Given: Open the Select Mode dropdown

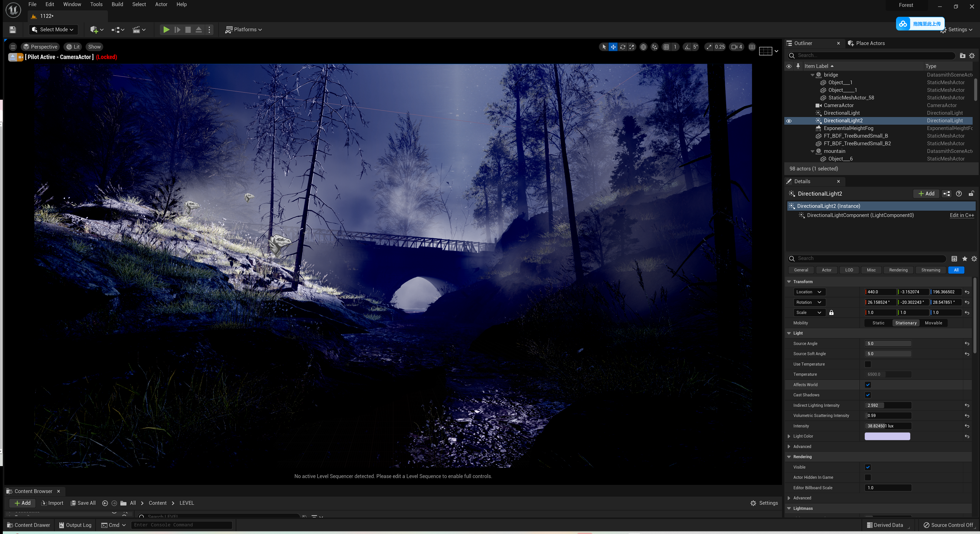Looking at the screenshot, I should coord(53,29).
